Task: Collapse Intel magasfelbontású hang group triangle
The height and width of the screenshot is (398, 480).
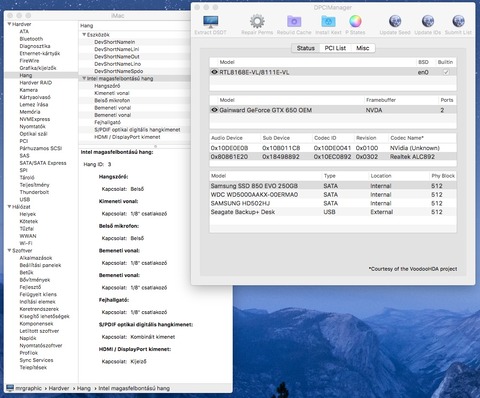Action: pyautogui.click(x=84, y=78)
